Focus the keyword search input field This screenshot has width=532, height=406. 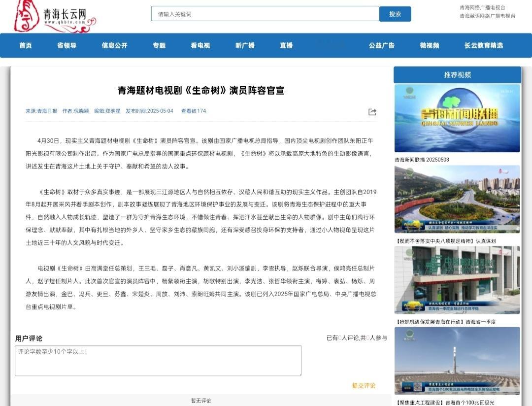265,14
